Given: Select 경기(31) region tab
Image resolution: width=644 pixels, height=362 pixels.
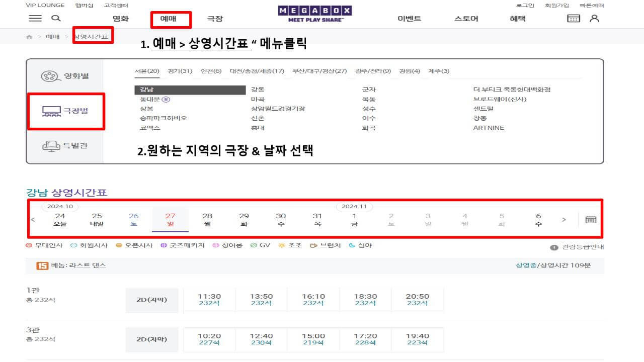Looking at the screenshot, I should pyautogui.click(x=180, y=71).
